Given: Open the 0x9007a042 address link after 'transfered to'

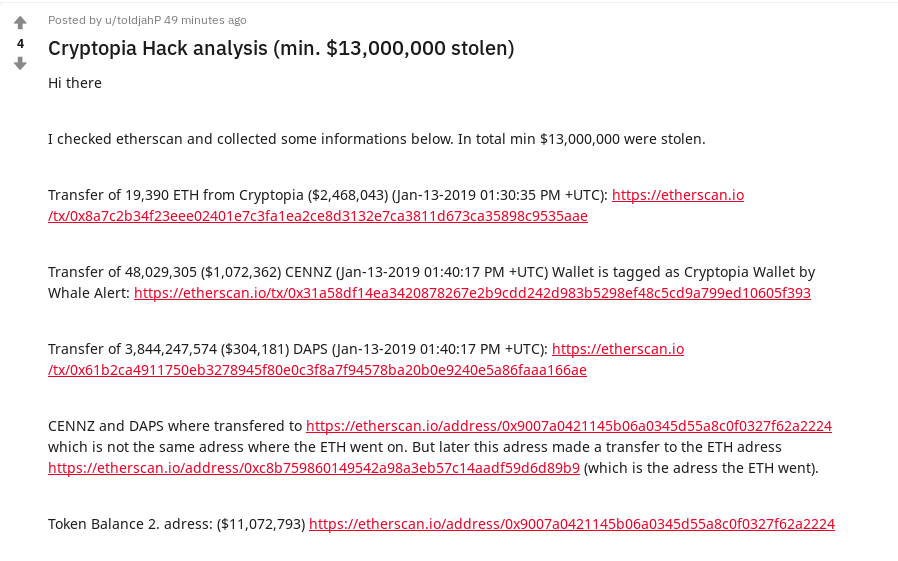Looking at the screenshot, I should (x=569, y=426).
